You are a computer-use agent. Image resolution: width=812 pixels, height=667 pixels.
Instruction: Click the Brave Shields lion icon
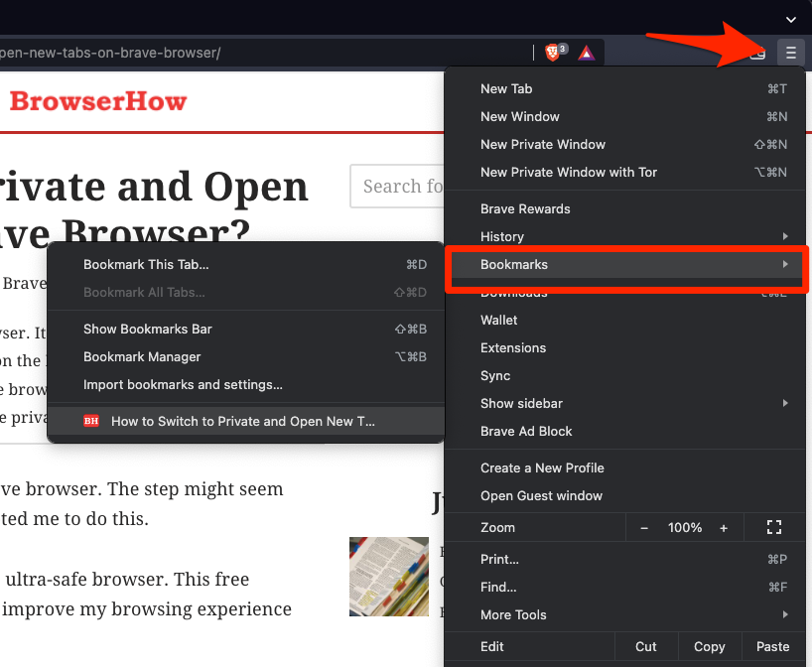[554, 52]
